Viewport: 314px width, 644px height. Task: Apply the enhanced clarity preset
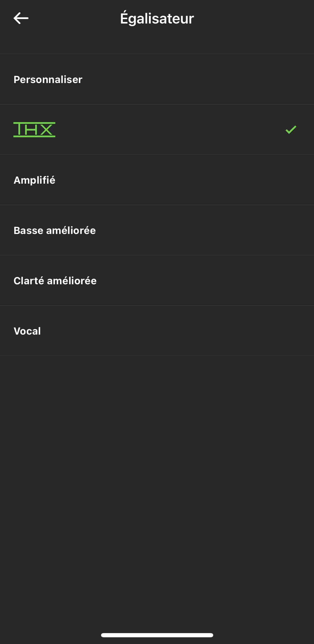pos(55,281)
